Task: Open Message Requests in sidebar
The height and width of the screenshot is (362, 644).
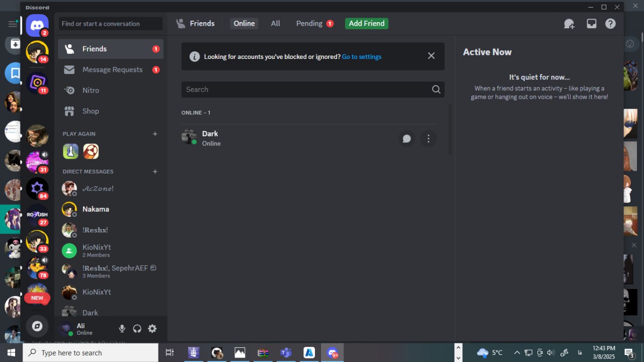Action: point(112,70)
